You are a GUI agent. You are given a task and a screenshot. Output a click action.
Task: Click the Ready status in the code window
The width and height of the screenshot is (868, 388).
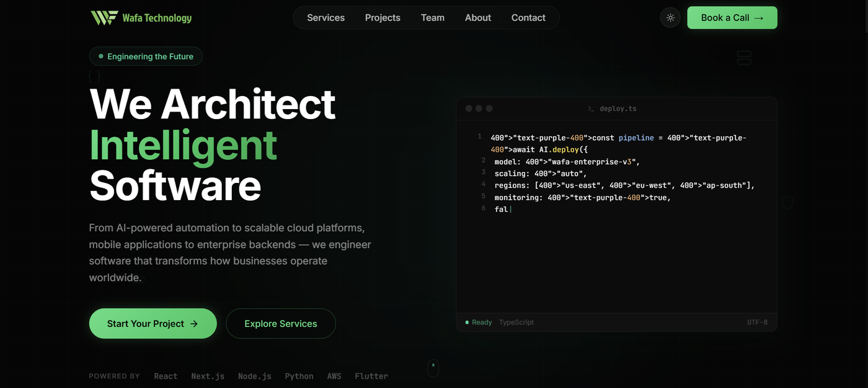coord(479,322)
